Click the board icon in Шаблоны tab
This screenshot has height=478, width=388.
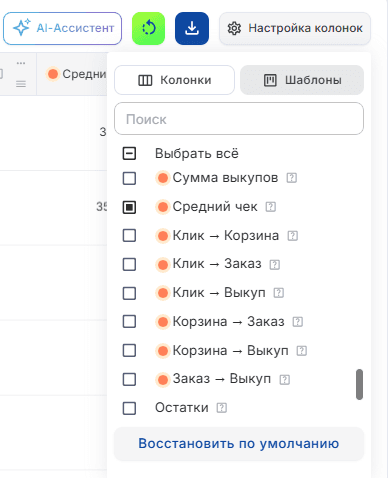[x=270, y=80]
